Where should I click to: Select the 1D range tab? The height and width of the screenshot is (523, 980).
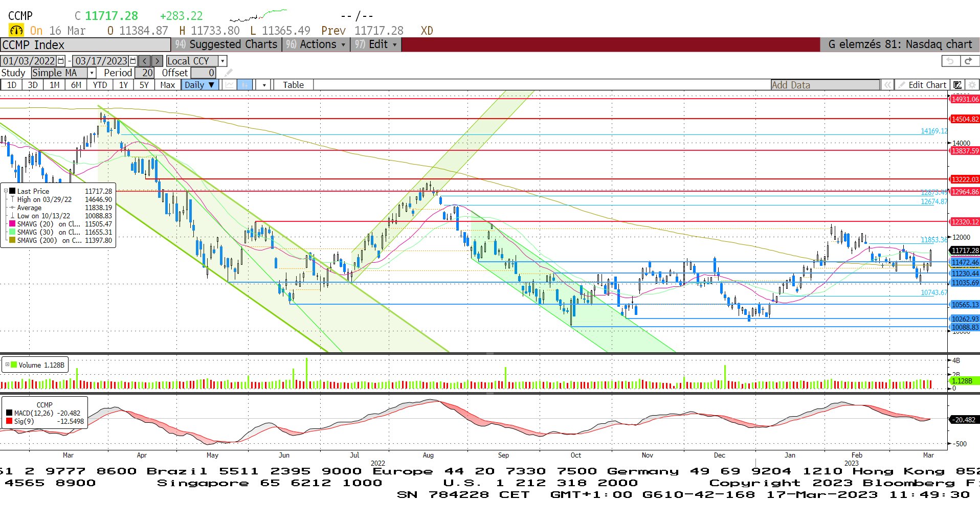click(x=11, y=85)
